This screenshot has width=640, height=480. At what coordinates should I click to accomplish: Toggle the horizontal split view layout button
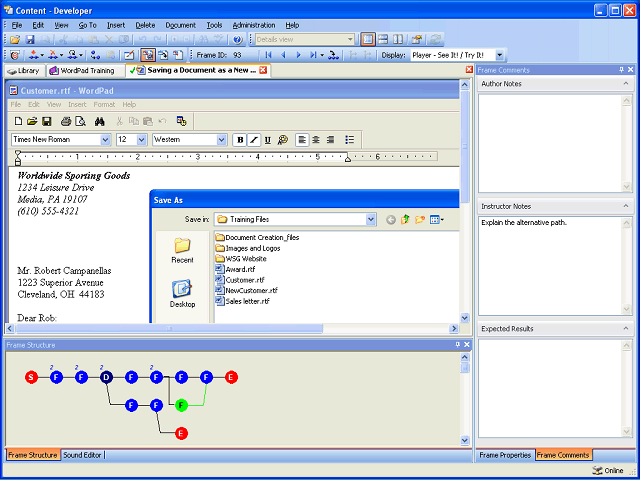(x=382, y=40)
